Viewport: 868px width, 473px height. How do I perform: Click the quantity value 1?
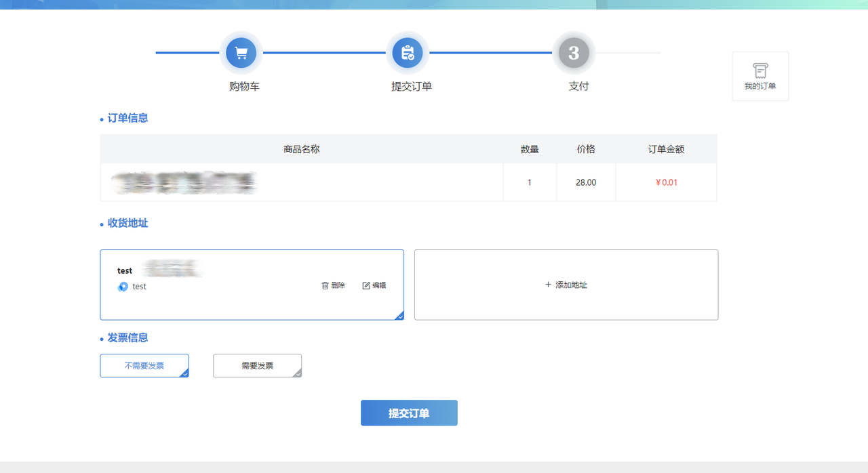pos(530,182)
